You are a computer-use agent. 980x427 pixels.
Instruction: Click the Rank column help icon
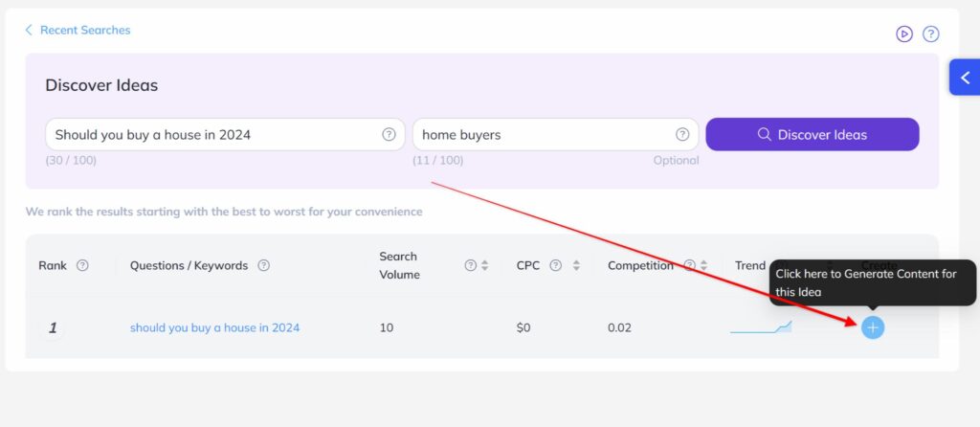point(82,265)
